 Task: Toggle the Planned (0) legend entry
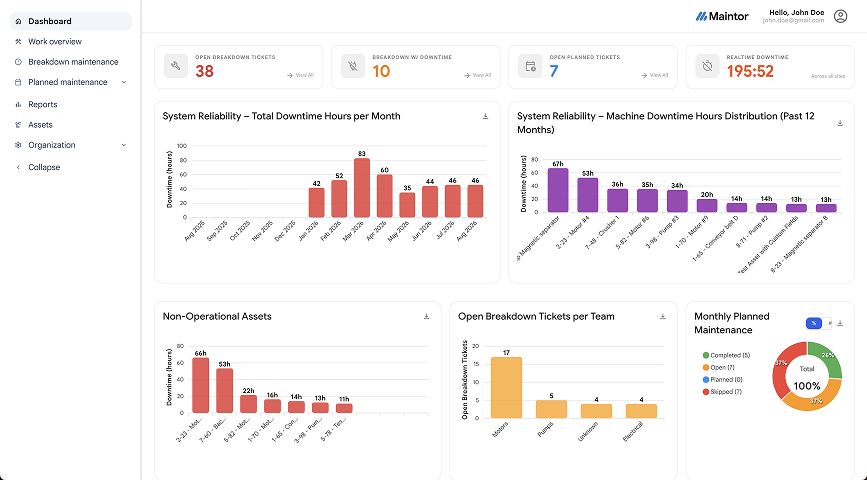point(722,379)
